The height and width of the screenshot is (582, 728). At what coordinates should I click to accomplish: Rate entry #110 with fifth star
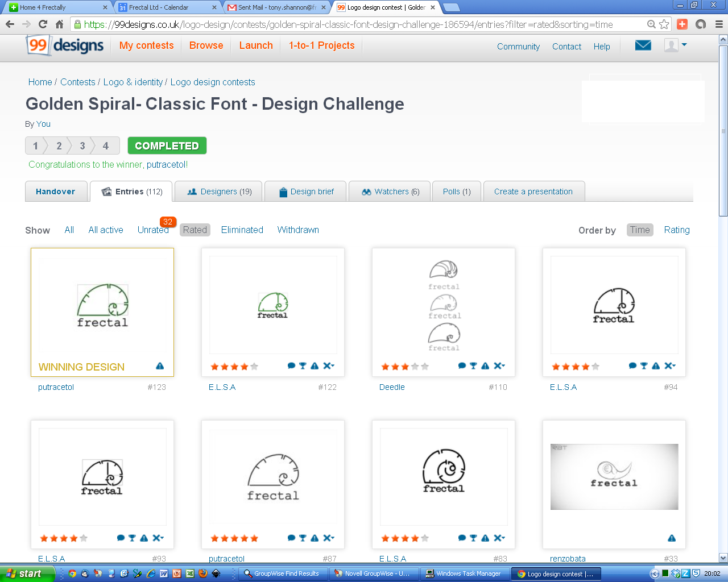click(425, 367)
